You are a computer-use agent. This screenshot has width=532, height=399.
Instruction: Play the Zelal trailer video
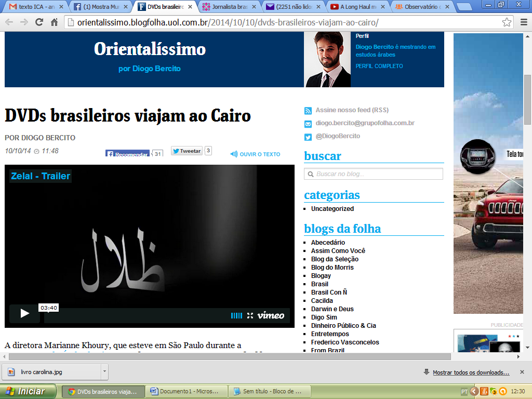click(x=24, y=313)
